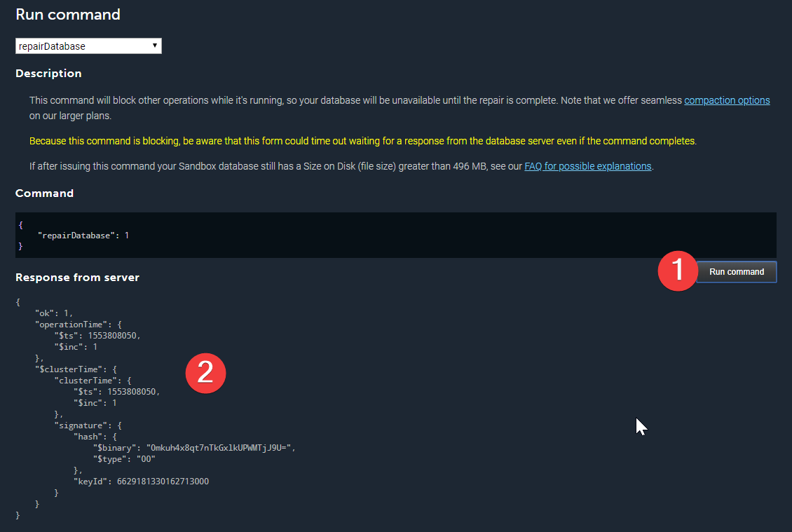The image size is (792, 532).
Task: Click the "$clusterTime" key in the response
Action: (x=64, y=369)
